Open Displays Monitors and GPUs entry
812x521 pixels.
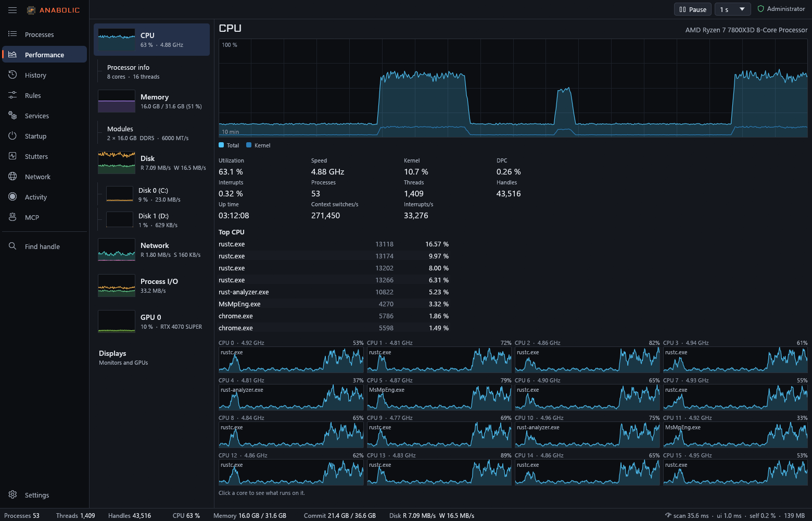pos(151,357)
